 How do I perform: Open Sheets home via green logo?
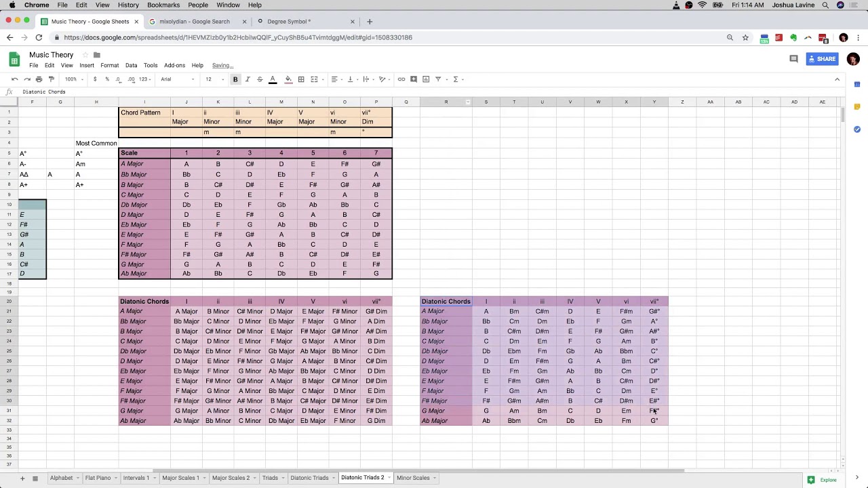click(14, 60)
